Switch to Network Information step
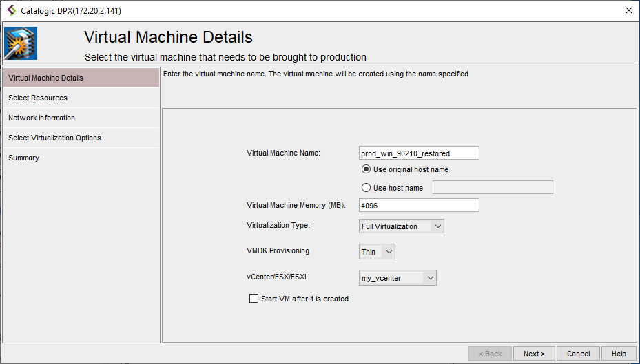The height and width of the screenshot is (364, 640). (41, 118)
